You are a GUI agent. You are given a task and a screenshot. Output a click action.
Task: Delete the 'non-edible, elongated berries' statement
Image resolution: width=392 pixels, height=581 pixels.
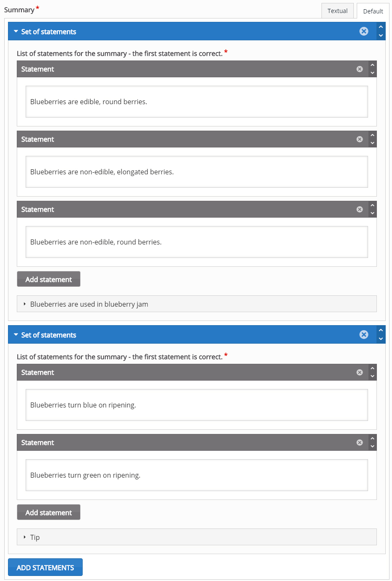360,139
